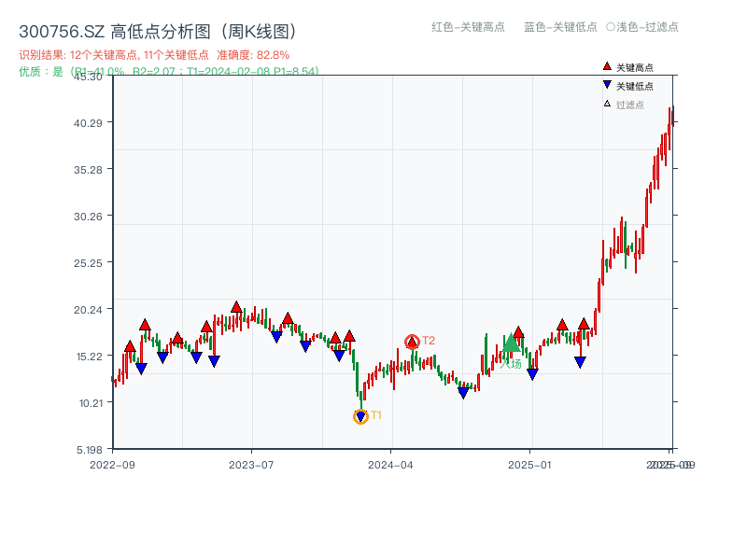Click the red 识别结果 accuracy 82.8% line
The image size is (747, 560).
coord(154,55)
